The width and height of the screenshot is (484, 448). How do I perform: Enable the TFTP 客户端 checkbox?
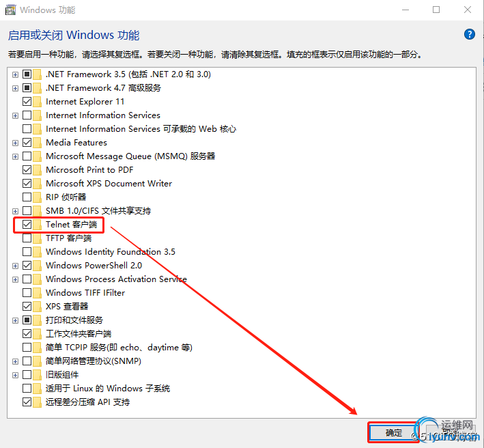(x=27, y=238)
